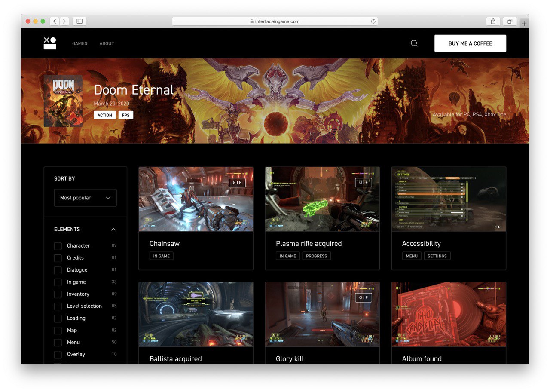The width and height of the screenshot is (550, 392).
Task: Click the In Game tag under Chainsaw
Action: point(161,256)
